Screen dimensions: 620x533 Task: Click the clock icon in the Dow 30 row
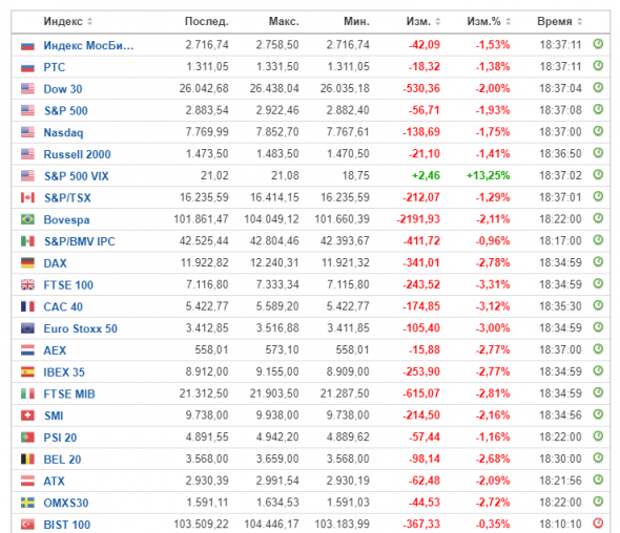point(598,87)
